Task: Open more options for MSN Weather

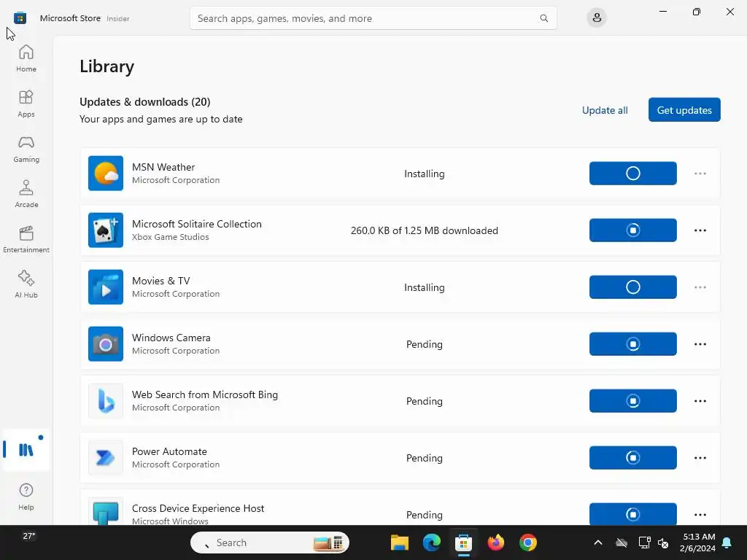Action: pyautogui.click(x=700, y=174)
